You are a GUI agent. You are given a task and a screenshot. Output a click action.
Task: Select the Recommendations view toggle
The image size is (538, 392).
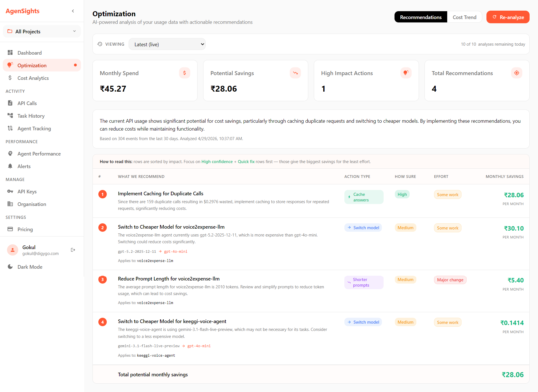click(421, 17)
